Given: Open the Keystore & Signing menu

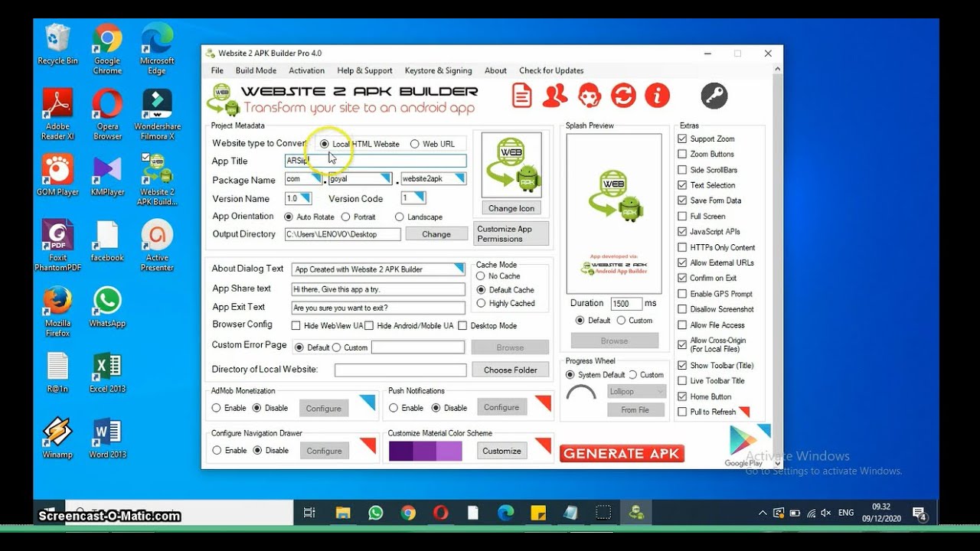Looking at the screenshot, I should (439, 70).
